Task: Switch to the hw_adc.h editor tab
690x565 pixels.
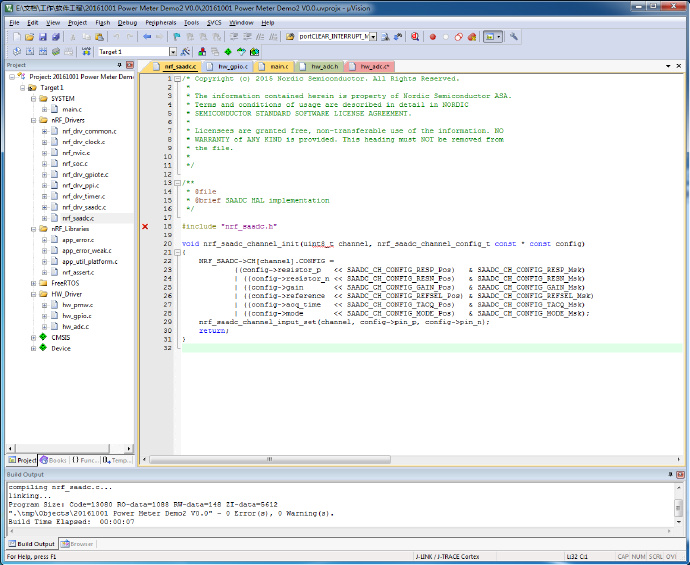Action: tap(320, 66)
